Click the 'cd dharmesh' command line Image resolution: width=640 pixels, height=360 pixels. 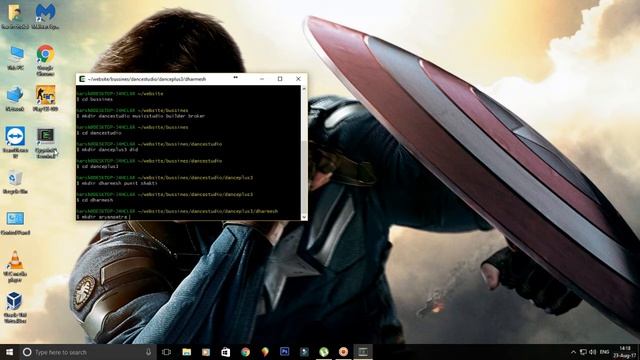click(95, 200)
